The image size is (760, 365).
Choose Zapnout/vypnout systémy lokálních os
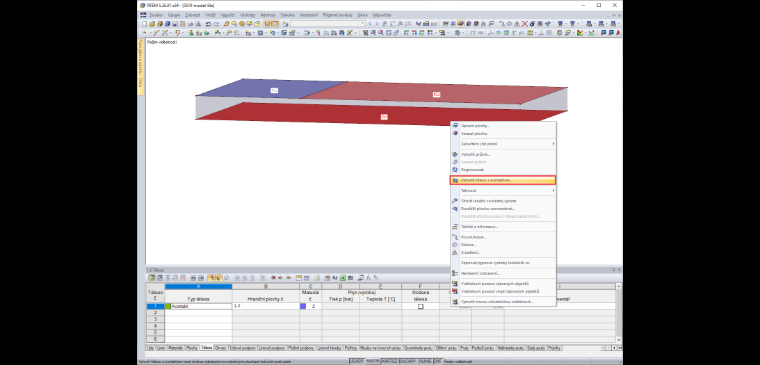[x=503, y=263]
